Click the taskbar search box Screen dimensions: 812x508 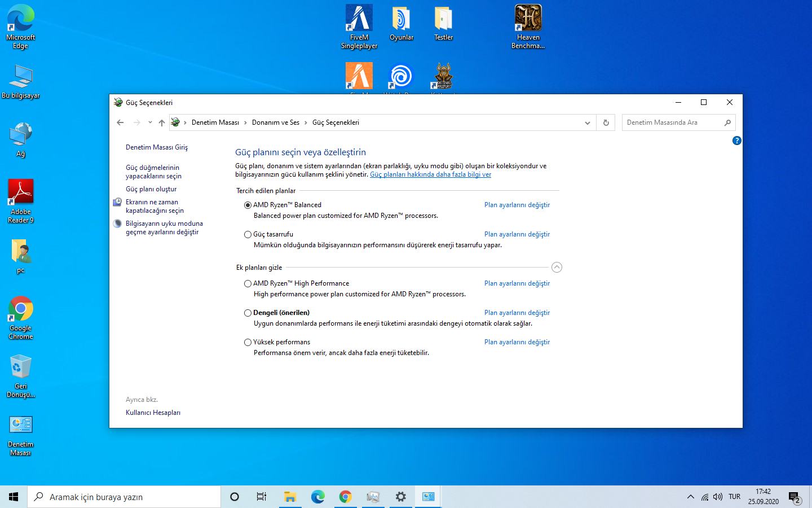click(x=124, y=497)
